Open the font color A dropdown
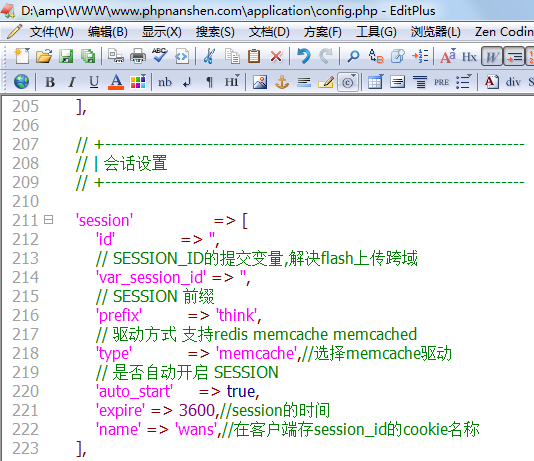Viewport: 534px width, 461px height. (x=116, y=82)
